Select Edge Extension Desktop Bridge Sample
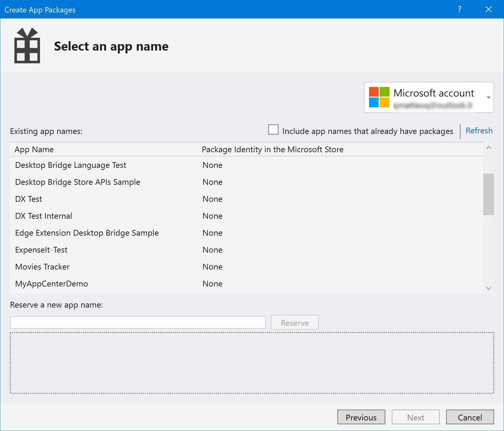Image resolution: width=504 pixels, height=431 pixels. tap(247, 233)
